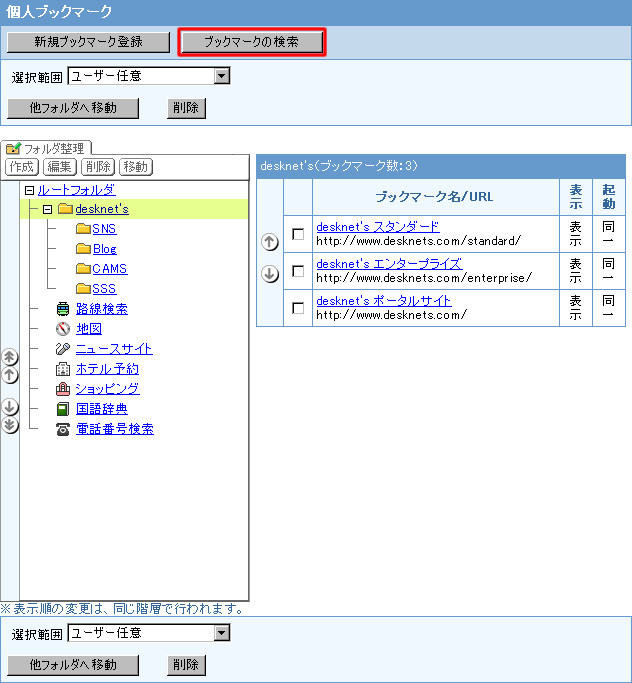Image resolution: width=632 pixels, height=683 pixels.
Task: Click the 国語辞典 book icon
Action: [x=63, y=409]
